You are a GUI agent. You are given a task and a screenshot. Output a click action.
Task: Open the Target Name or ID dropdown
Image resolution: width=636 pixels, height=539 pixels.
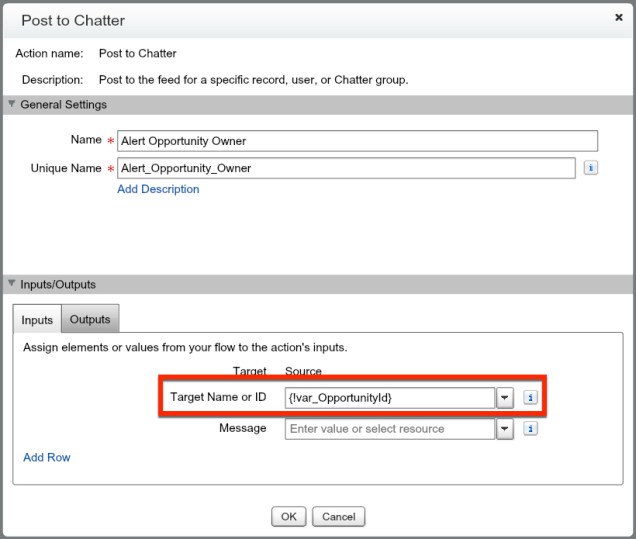point(505,398)
